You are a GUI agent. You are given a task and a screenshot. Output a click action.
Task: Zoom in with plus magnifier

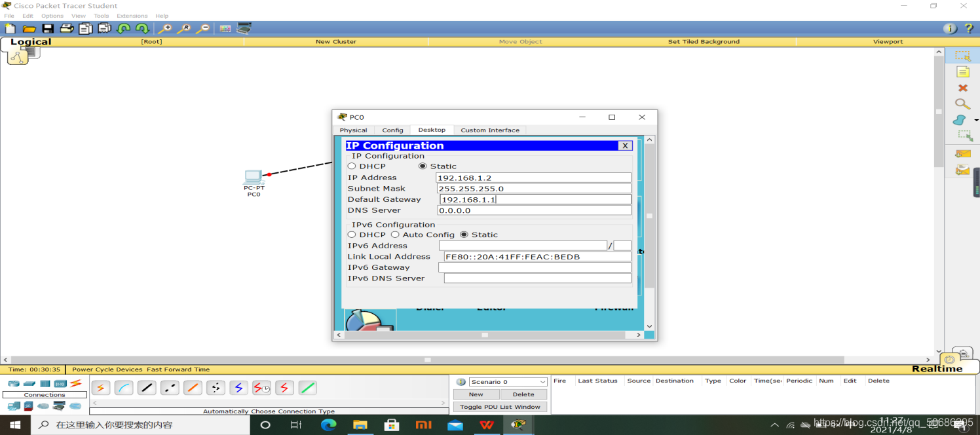(165, 28)
